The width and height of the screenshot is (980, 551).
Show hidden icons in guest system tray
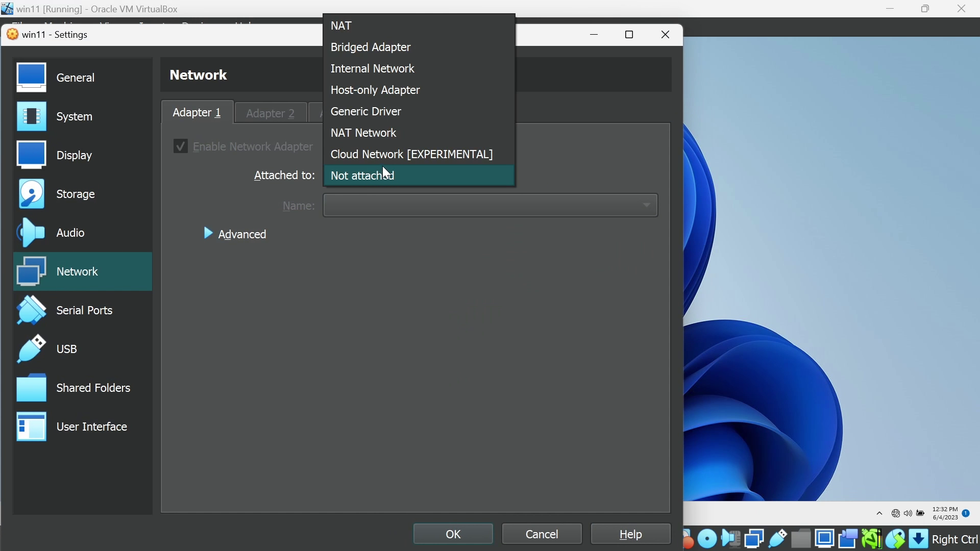(879, 513)
